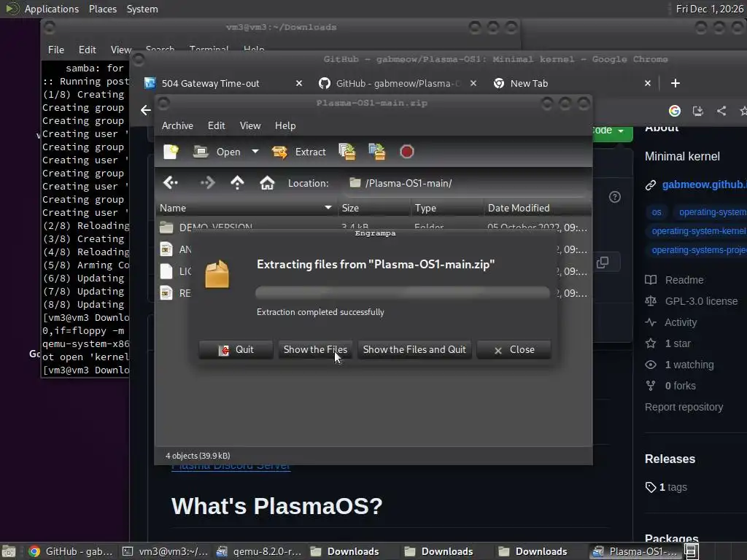Sort by the Size column header

coord(373,208)
